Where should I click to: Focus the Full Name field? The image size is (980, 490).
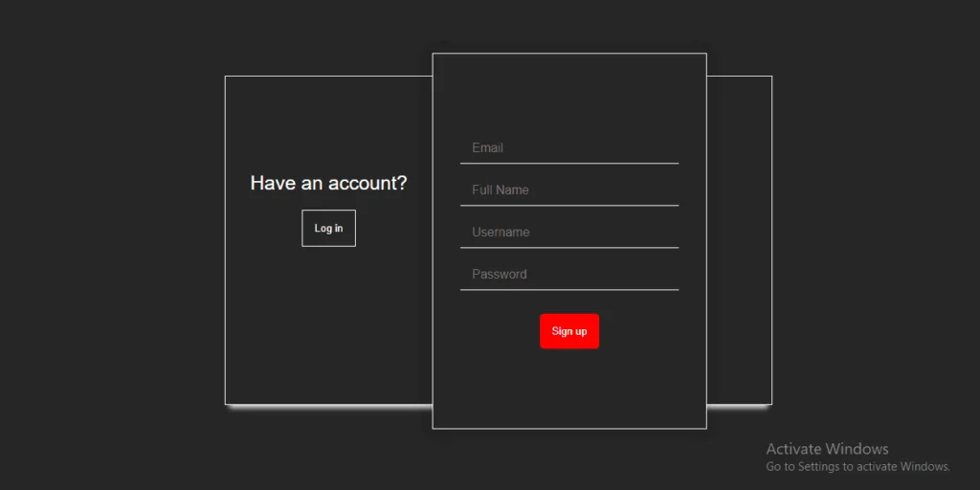point(569,190)
